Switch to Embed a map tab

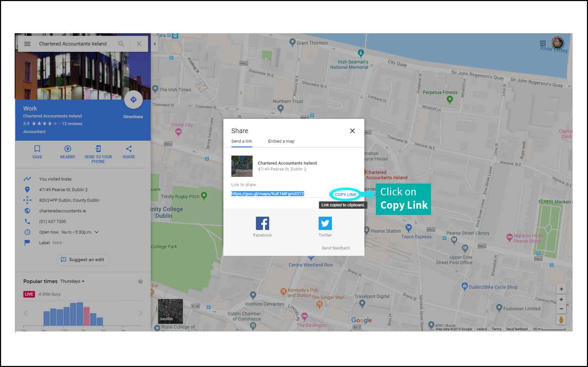[x=281, y=141]
